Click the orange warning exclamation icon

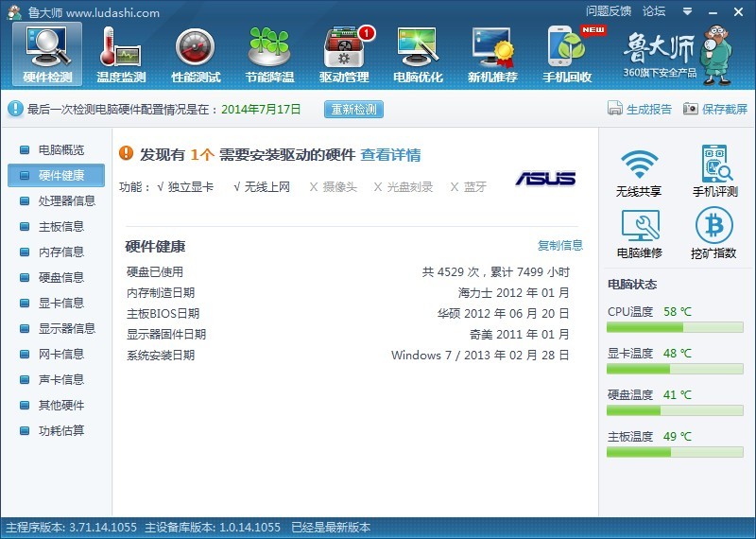coord(126,153)
